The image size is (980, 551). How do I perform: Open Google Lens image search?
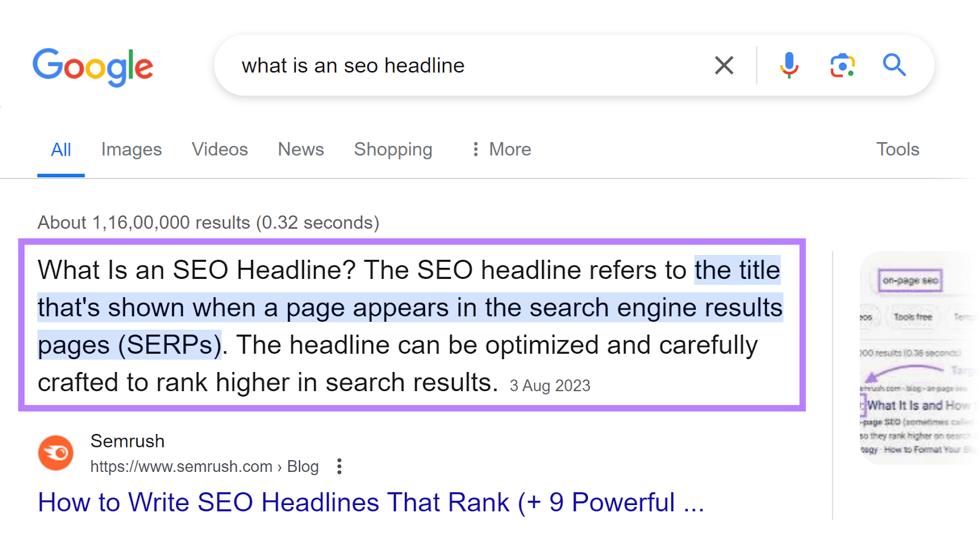(842, 65)
